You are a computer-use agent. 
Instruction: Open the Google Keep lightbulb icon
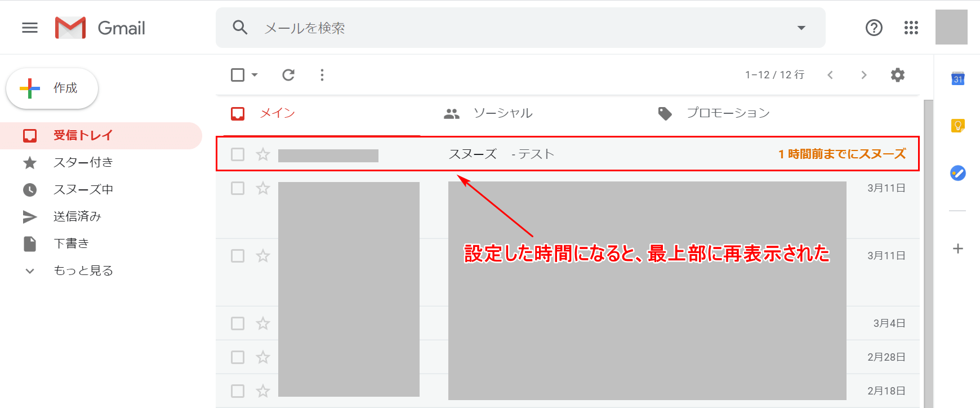[957, 126]
